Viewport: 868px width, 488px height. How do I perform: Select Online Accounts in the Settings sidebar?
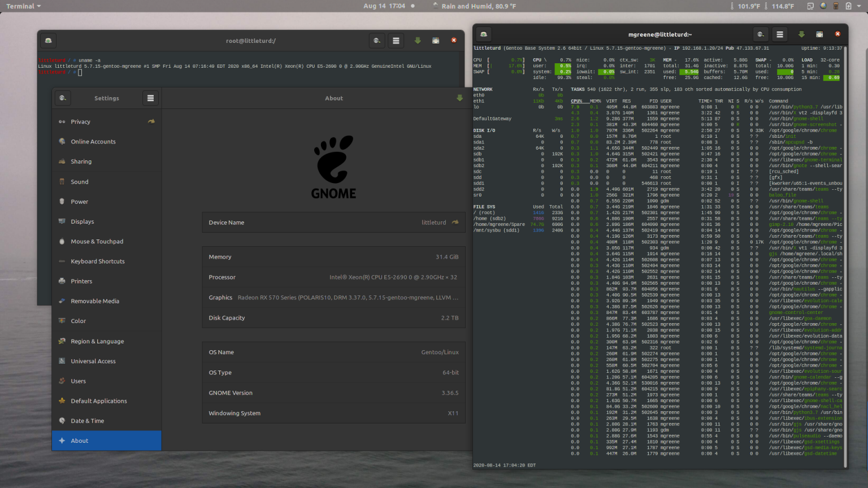[x=93, y=141]
